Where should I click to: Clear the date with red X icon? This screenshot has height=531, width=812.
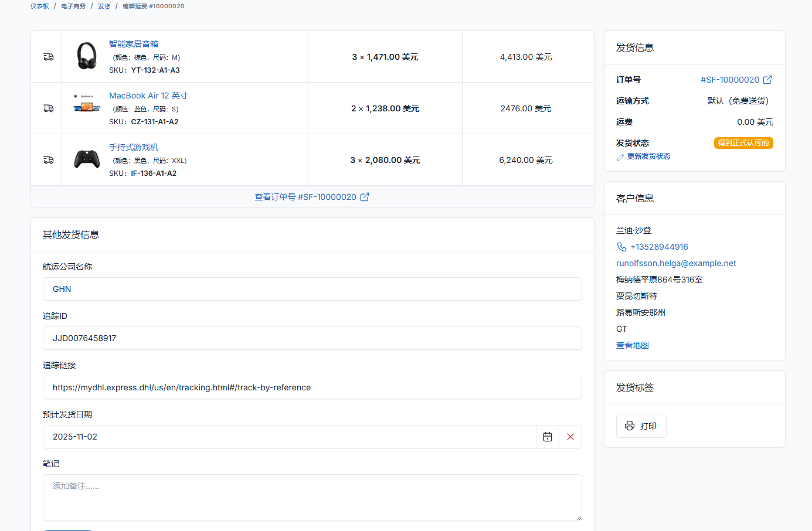570,437
